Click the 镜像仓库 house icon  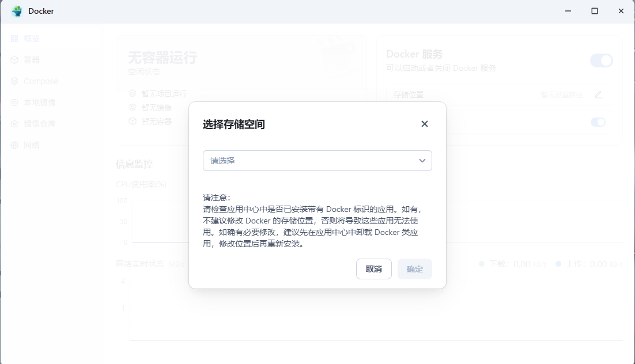click(14, 123)
